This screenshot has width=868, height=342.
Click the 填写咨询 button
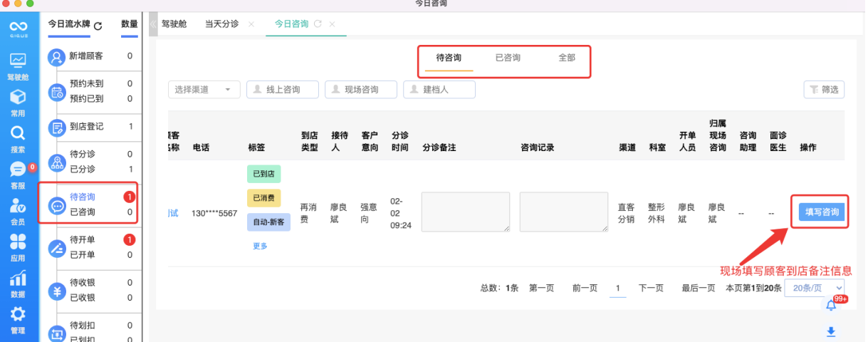tap(822, 212)
